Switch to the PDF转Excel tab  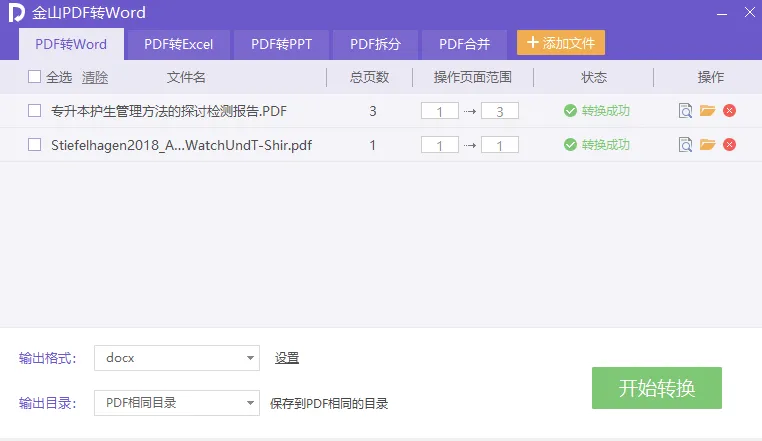pos(178,44)
